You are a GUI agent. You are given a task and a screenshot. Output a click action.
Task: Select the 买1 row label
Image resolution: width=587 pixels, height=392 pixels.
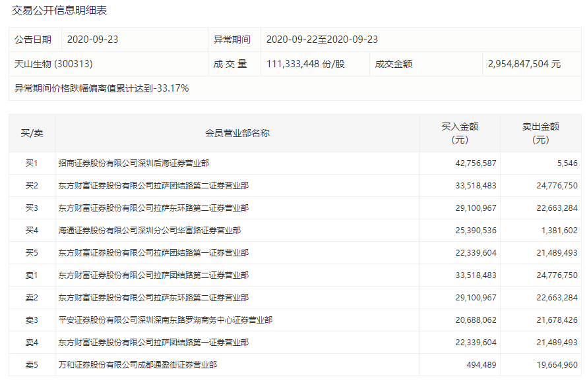coord(32,163)
